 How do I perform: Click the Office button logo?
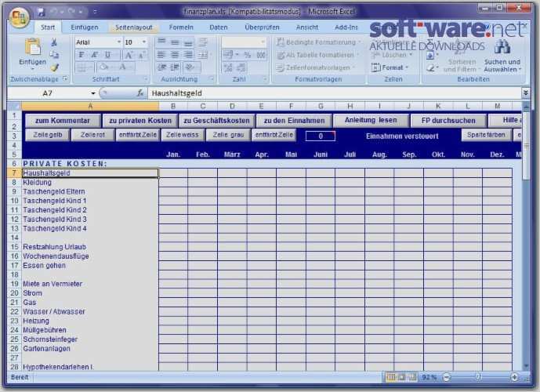click(18, 16)
